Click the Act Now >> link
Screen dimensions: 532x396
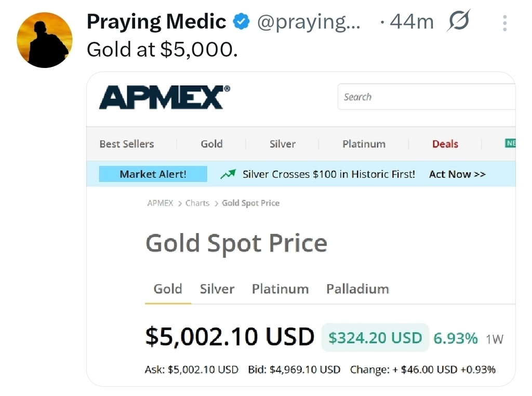[x=457, y=174]
